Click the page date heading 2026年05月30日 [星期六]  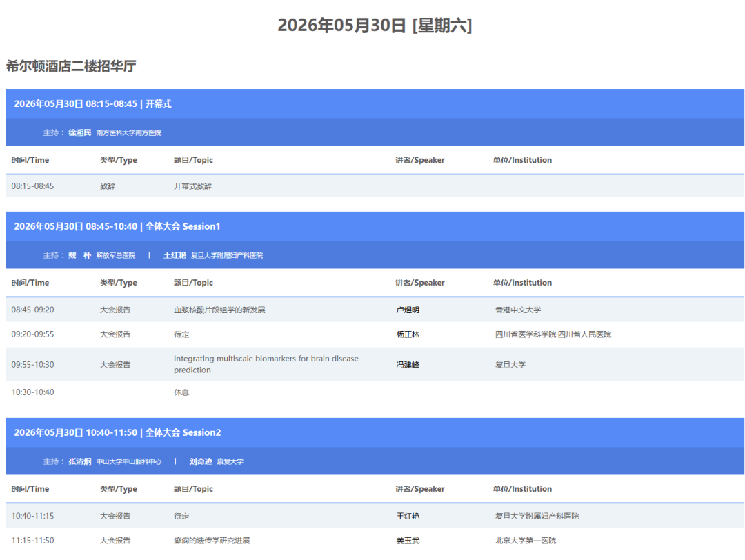[x=375, y=26]
